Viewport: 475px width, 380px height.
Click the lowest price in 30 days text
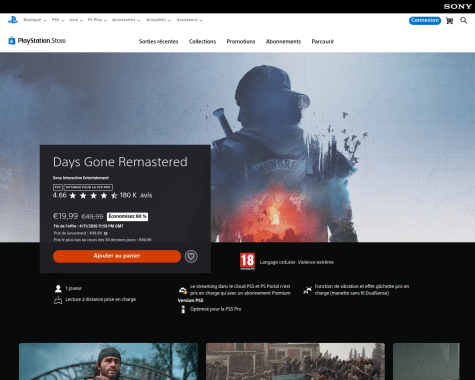pyautogui.click(x=102, y=240)
